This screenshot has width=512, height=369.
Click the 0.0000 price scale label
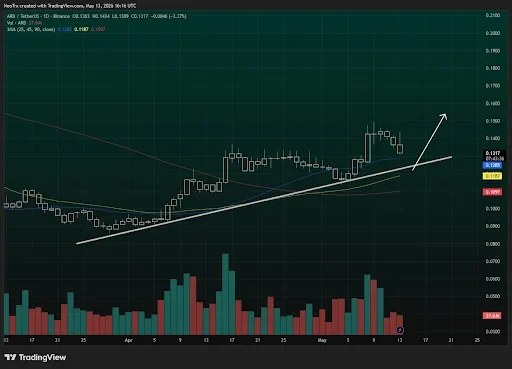click(493, 332)
